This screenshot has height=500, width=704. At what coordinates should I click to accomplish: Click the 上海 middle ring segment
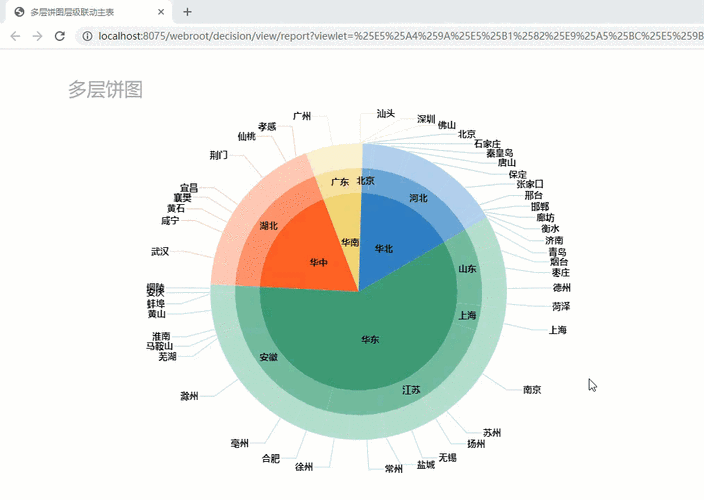coord(468,316)
